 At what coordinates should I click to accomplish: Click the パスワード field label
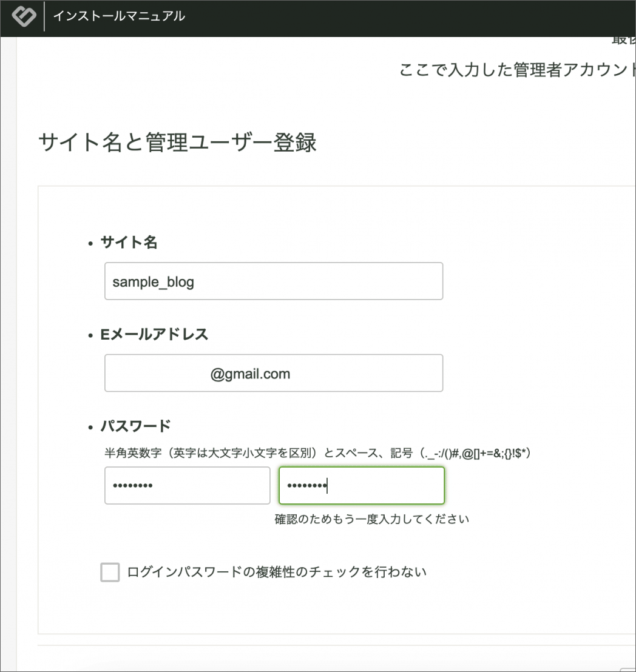tap(135, 426)
